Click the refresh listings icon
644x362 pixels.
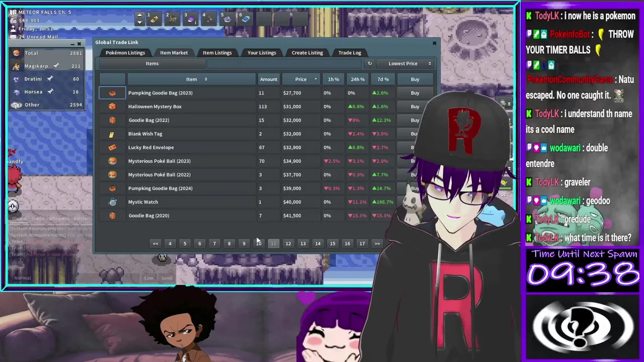[370, 63]
